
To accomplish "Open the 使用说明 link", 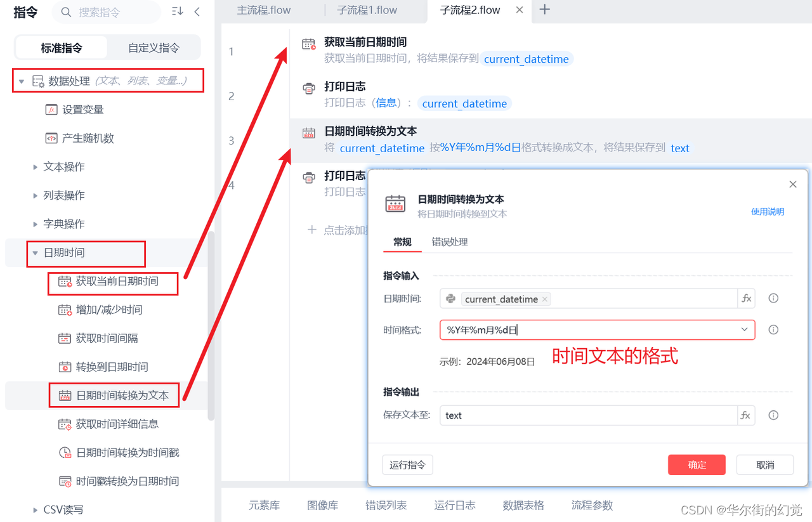I will pyautogui.click(x=768, y=212).
